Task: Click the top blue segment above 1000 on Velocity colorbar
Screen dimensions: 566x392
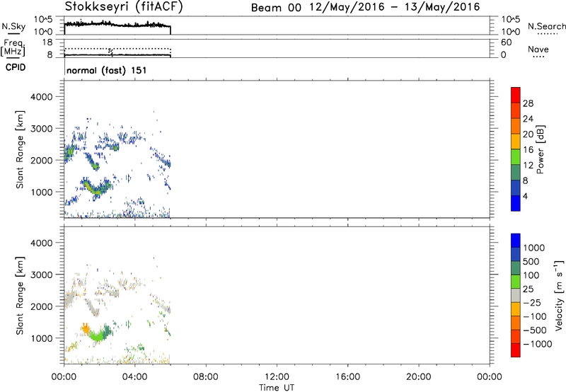Action: (516, 241)
